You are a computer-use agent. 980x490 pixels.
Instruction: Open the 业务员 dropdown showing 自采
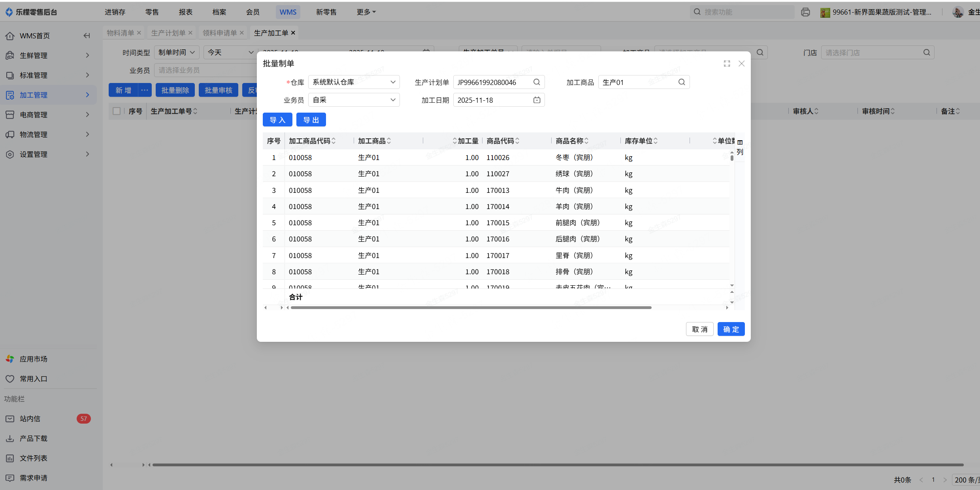pyautogui.click(x=354, y=100)
